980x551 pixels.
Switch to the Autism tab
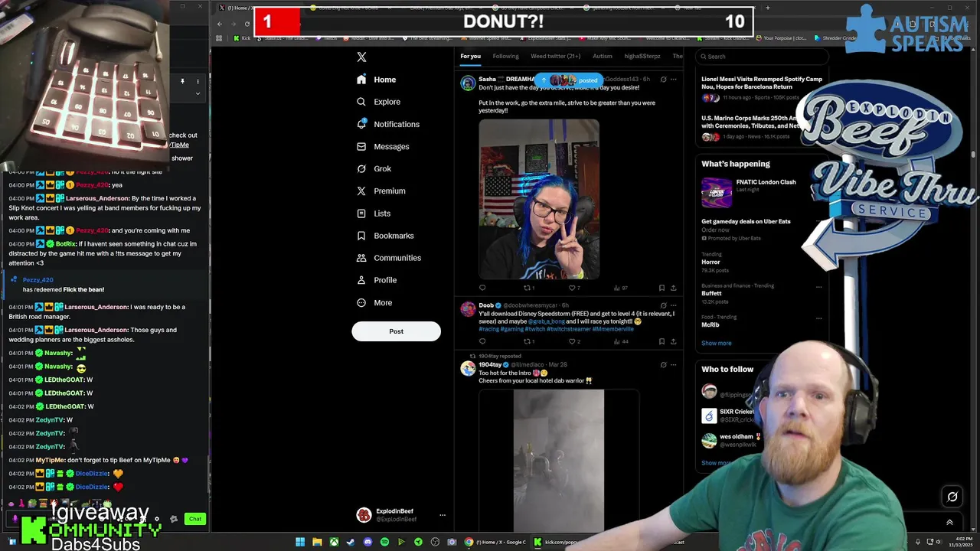click(x=603, y=56)
